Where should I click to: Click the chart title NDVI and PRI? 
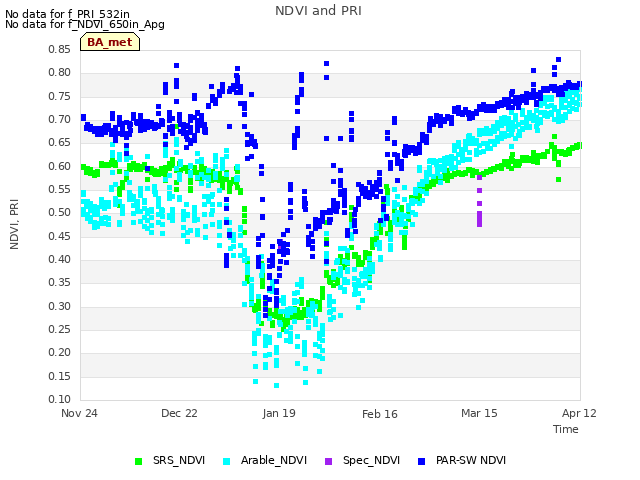(318, 11)
